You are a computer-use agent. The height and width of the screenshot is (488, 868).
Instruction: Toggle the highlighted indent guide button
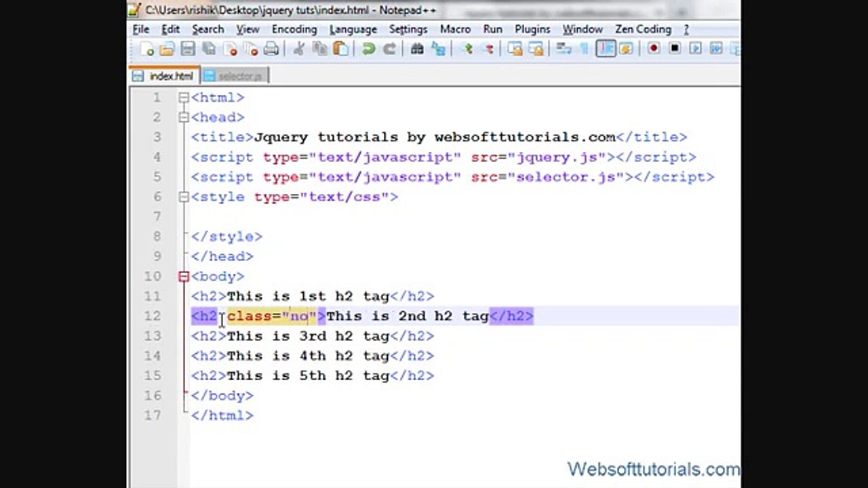point(606,49)
